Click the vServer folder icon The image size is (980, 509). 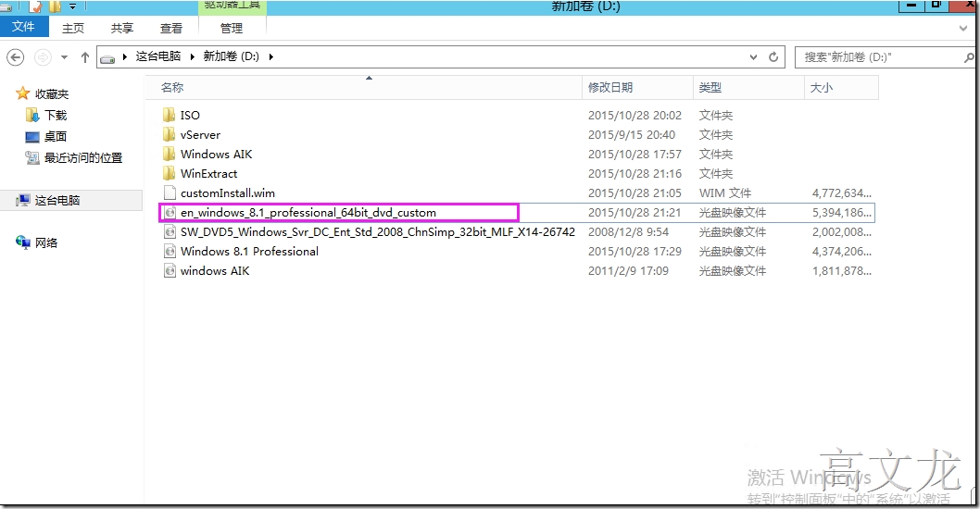coord(169,134)
